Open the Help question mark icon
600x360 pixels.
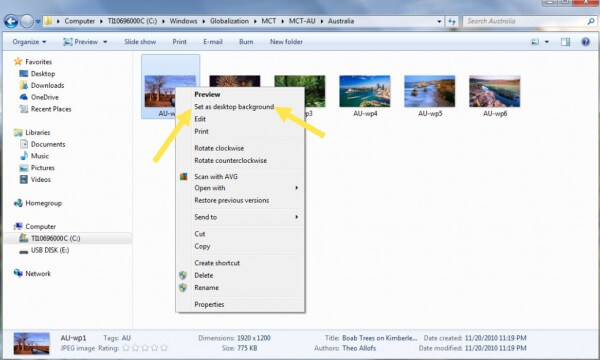[585, 42]
